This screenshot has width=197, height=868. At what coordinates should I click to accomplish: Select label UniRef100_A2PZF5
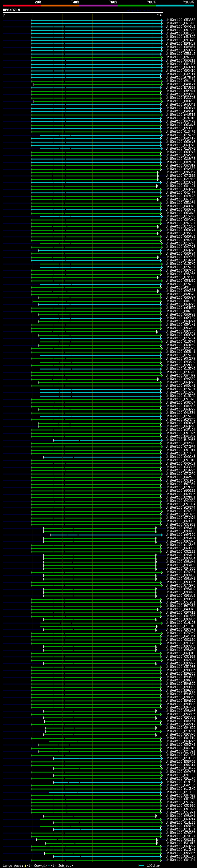point(180,419)
